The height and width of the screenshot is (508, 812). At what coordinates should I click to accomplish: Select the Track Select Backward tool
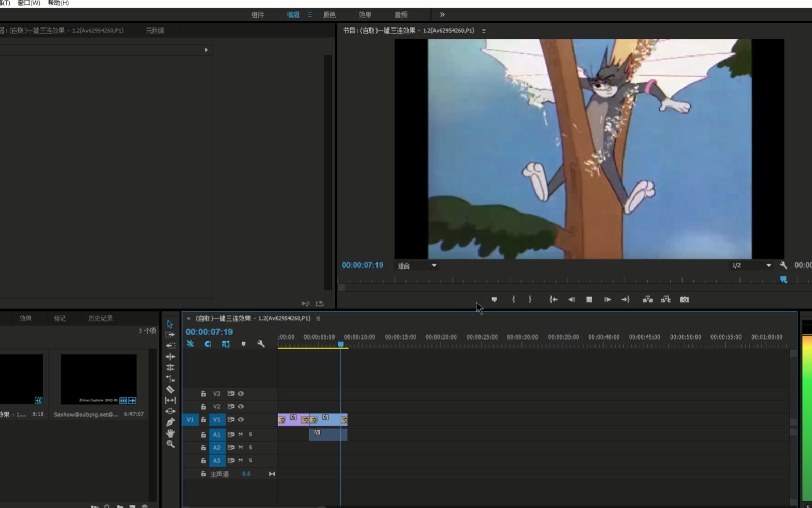[x=170, y=346]
